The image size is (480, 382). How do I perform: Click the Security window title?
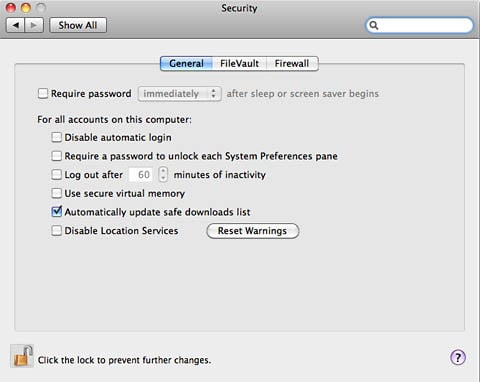(239, 8)
